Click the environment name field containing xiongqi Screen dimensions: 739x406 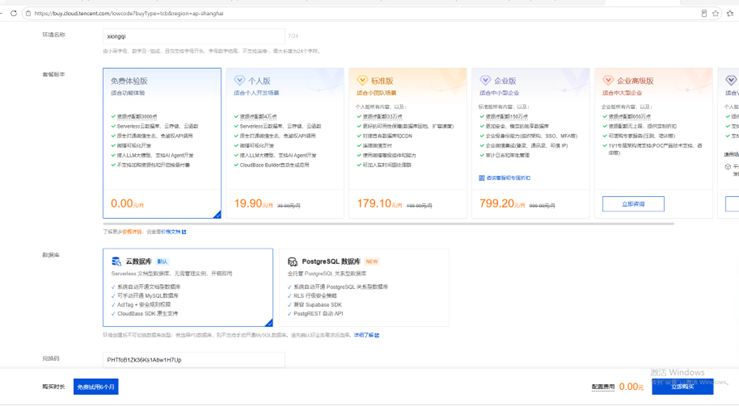click(194, 36)
